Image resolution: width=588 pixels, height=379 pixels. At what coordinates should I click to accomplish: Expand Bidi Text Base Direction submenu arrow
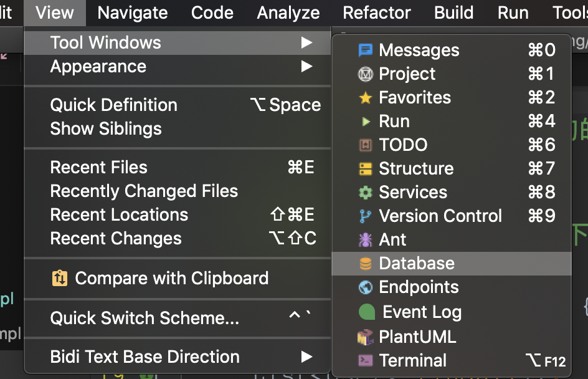[x=306, y=357]
